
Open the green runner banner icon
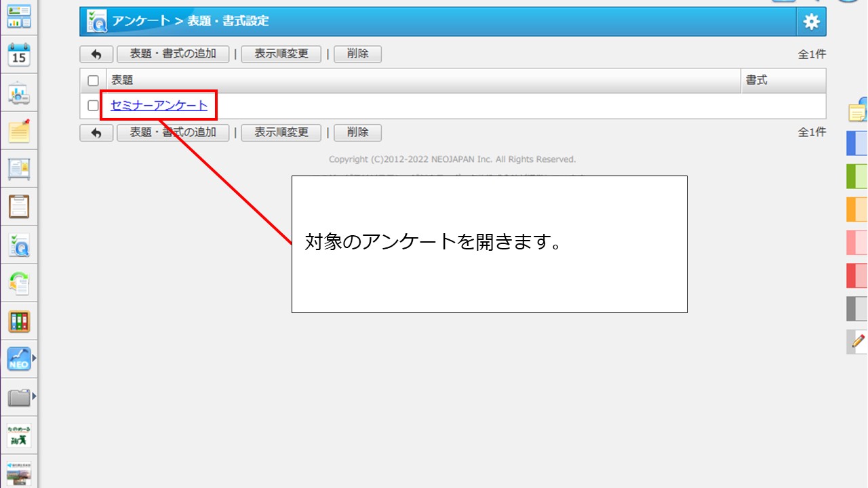pyautogui.click(x=19, y=436)
